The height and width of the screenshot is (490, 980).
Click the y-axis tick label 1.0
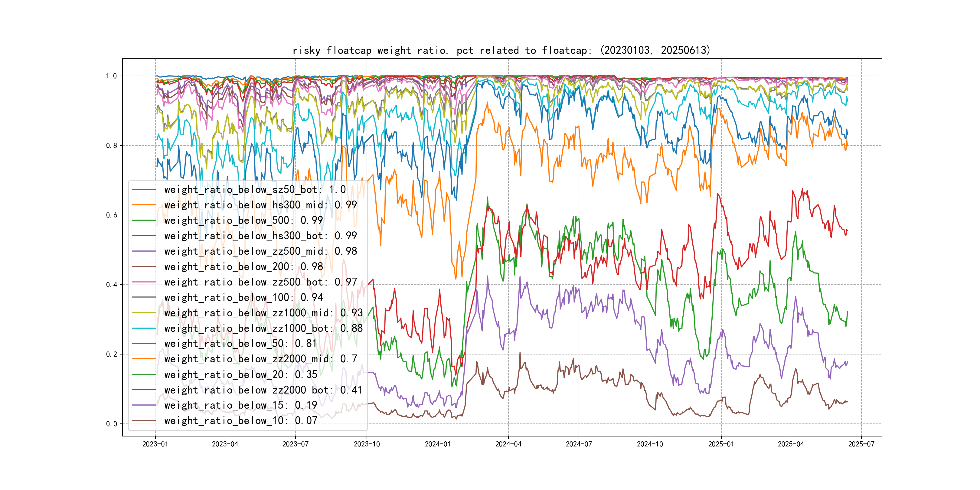click(112, 76)
